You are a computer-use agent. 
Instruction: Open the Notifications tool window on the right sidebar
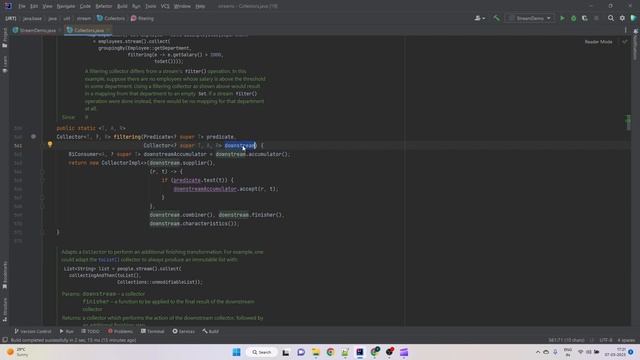(636, 45)
